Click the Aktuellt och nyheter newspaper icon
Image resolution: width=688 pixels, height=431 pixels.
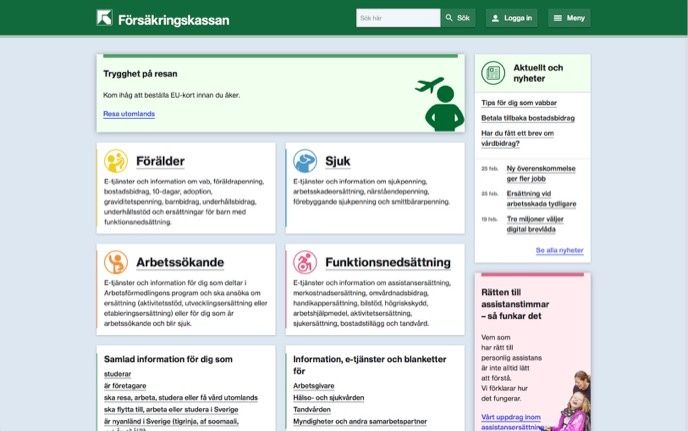coord(493,73)
